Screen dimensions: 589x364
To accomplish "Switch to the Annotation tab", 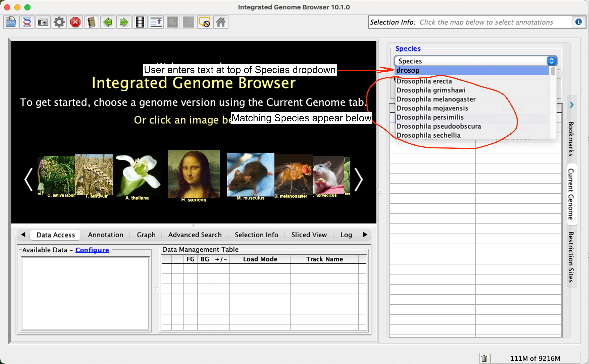I will 105,235.
